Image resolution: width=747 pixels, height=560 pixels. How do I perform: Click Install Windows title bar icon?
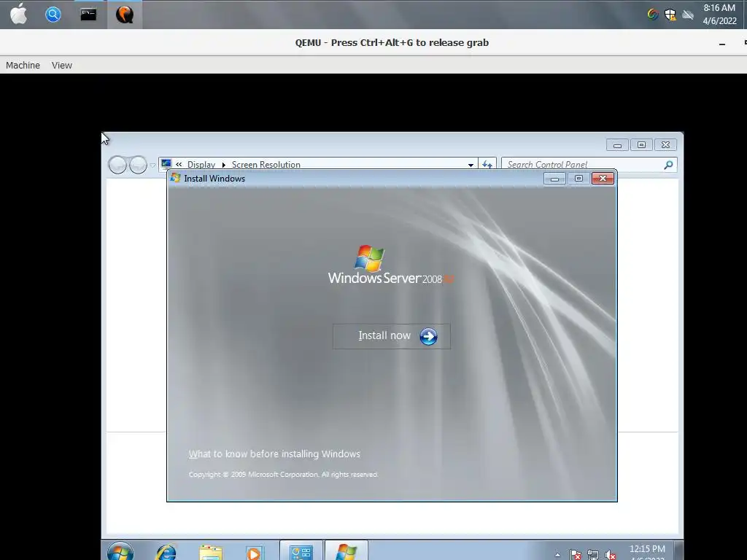pyautogui.click(x=175, y=178)
